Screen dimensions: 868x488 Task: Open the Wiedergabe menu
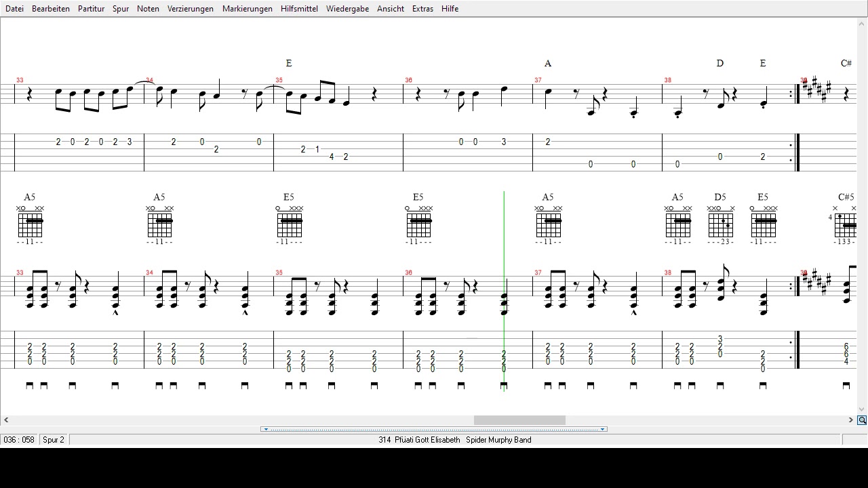tap(347, 9)
